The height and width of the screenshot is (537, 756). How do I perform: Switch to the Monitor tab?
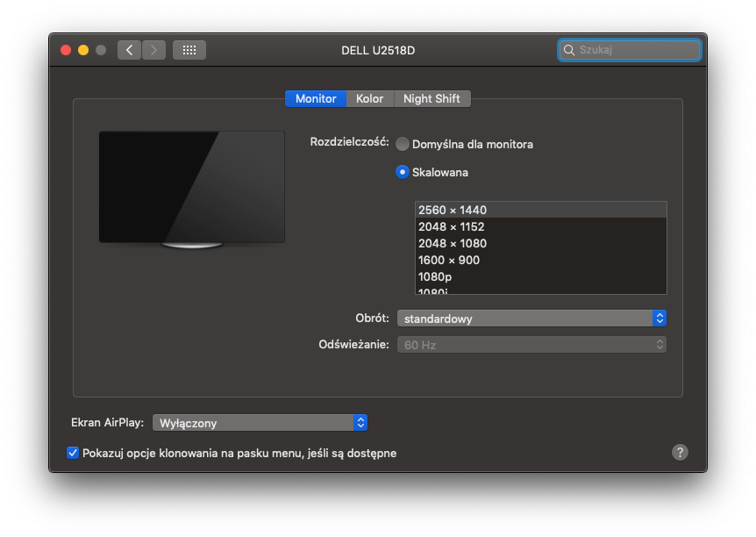tap(316, 98)
